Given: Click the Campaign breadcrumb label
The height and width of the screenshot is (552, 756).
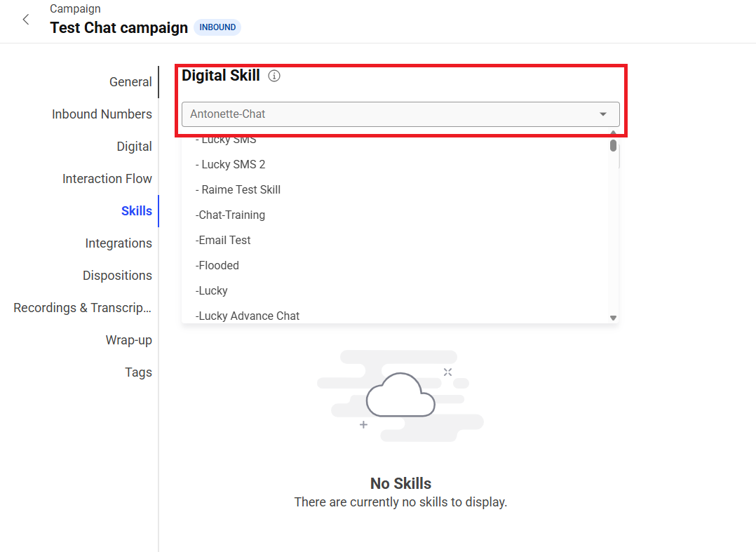Looking at the screenshot, I should [75, 8].
